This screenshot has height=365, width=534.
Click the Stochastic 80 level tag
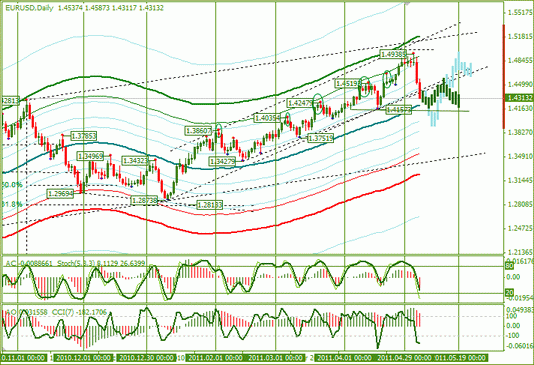coord(509,266)
